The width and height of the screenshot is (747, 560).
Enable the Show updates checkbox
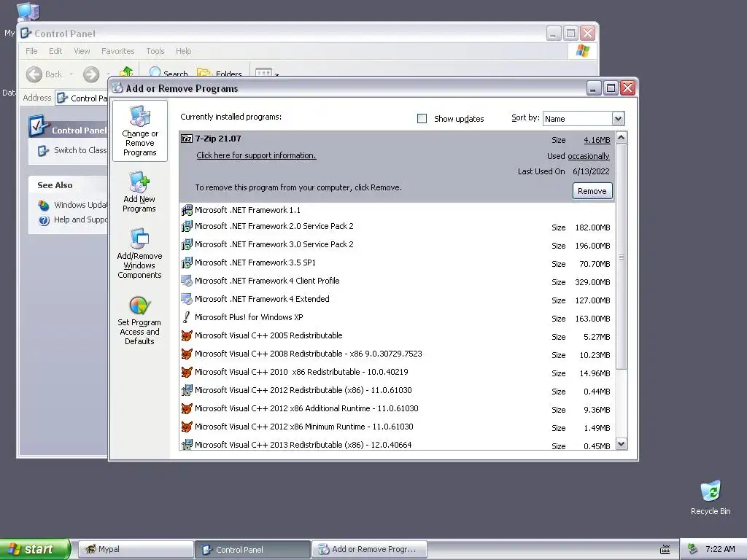[422, 119]
